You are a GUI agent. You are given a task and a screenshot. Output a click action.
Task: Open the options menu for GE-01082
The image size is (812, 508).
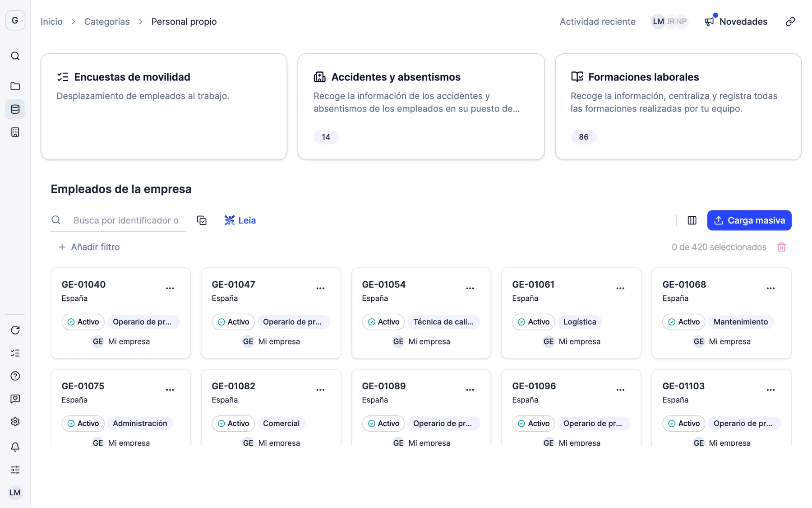(x=320, y=390)
